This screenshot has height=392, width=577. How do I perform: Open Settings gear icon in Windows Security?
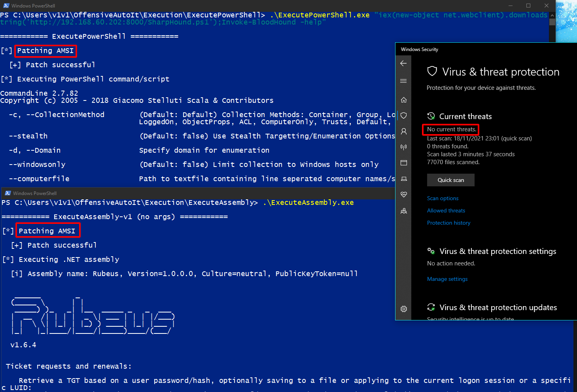(404, 309)
